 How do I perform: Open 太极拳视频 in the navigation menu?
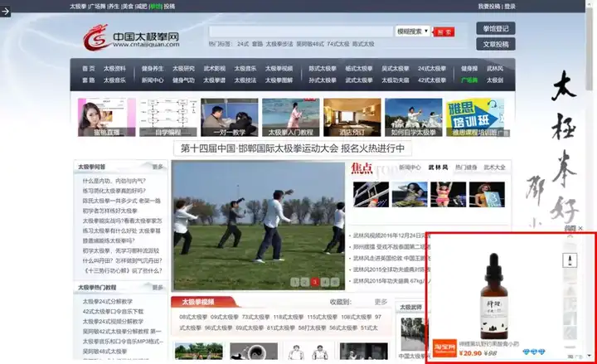pos(279,69)
